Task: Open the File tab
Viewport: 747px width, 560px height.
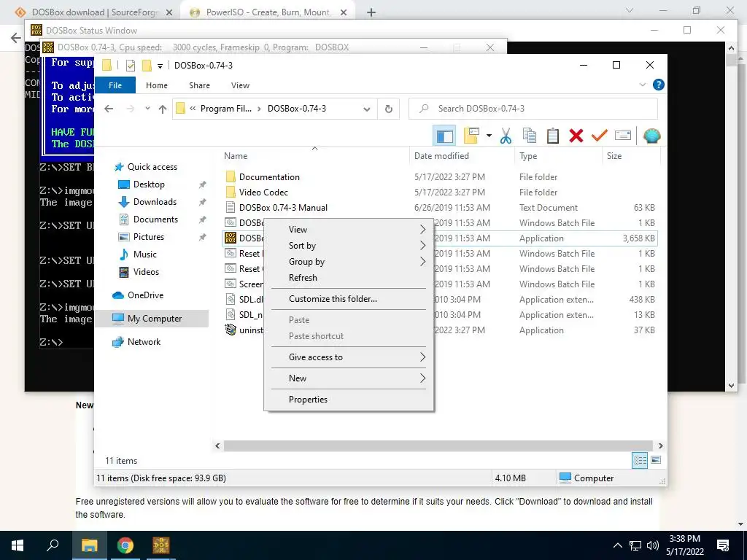Action: [115, 85]
